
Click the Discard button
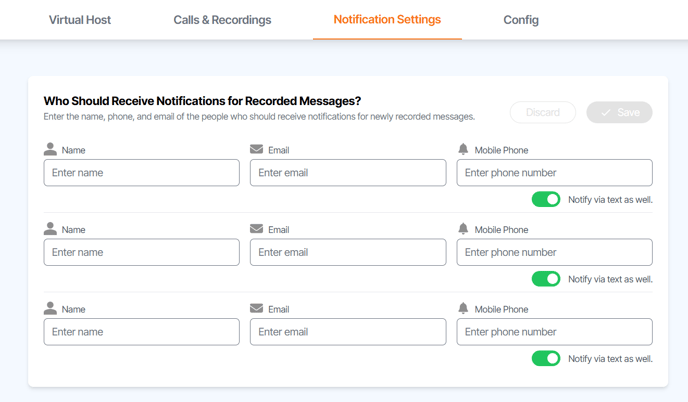(x=543, y=112)
